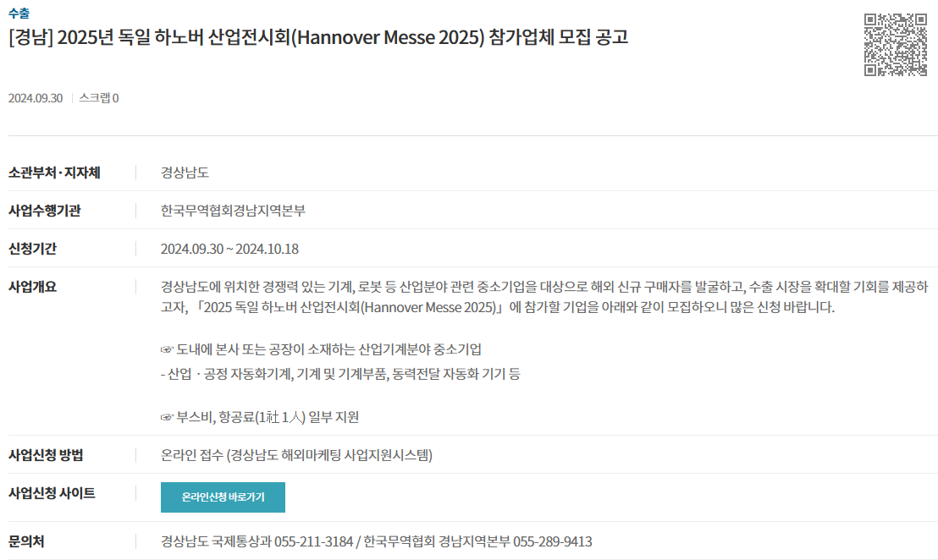This screenshot has height=560, width=938.
Task: Click the 문의처 phone number 055-211-3184
Action: click(314, 541)
